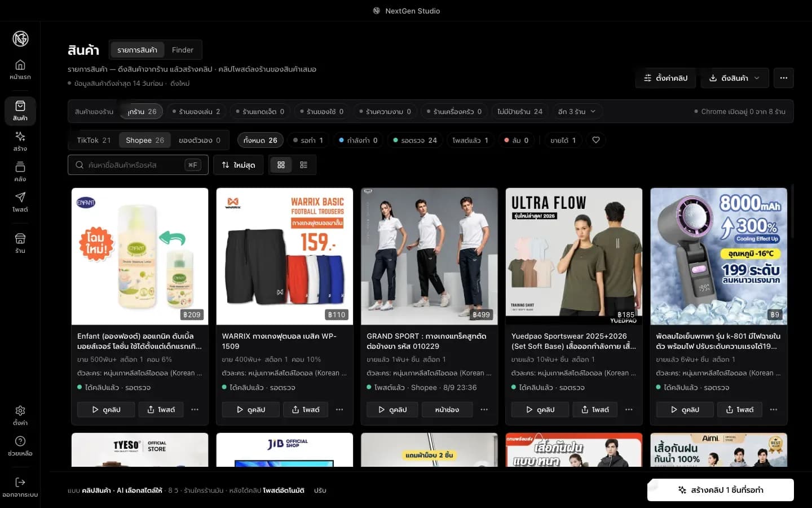Switch to grid view layout

coord(281,165)
